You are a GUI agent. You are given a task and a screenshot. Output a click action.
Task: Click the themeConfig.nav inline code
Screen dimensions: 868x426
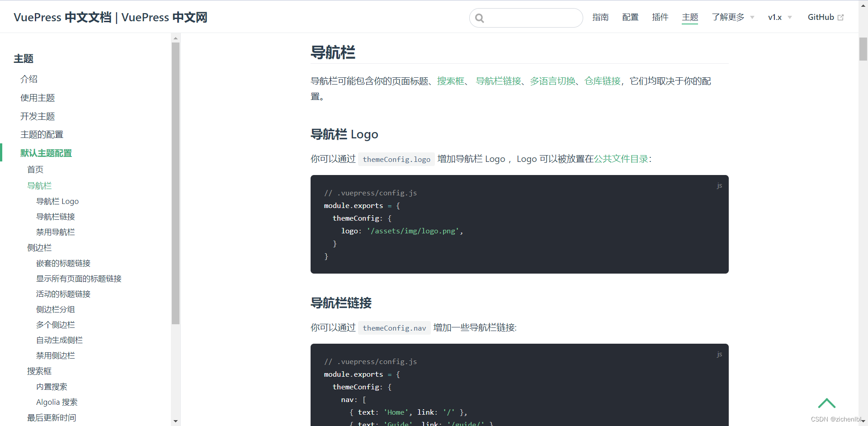tap(394, 328)
